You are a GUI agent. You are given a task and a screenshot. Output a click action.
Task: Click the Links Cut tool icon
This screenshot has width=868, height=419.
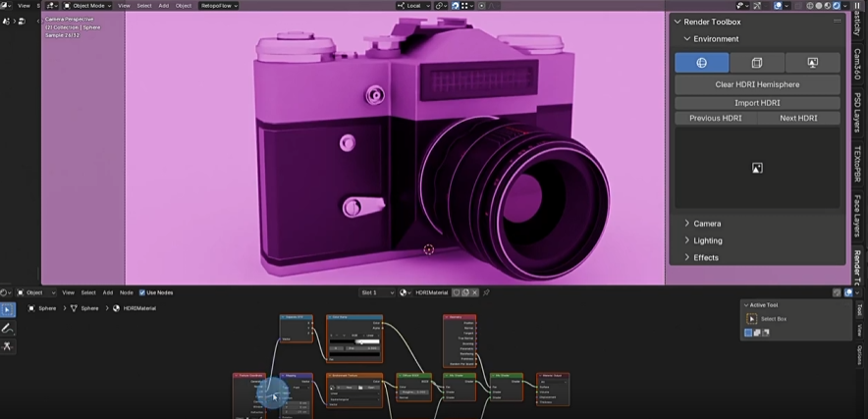coord(8,346)
